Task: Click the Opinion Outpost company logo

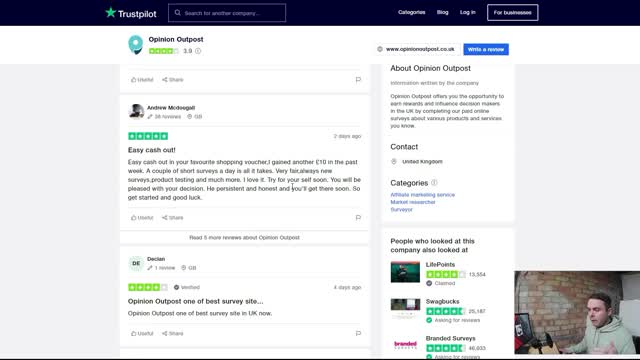Action: 136,45
